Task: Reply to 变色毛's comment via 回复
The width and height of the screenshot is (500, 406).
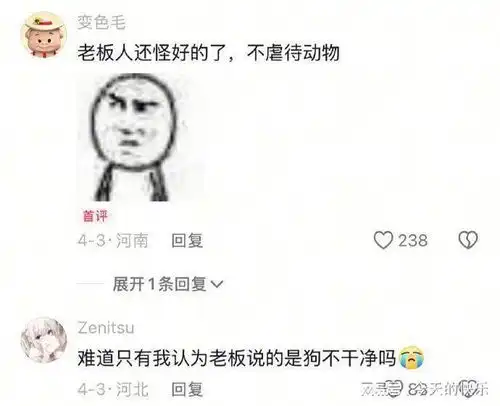Action: [x=187, y=240]
